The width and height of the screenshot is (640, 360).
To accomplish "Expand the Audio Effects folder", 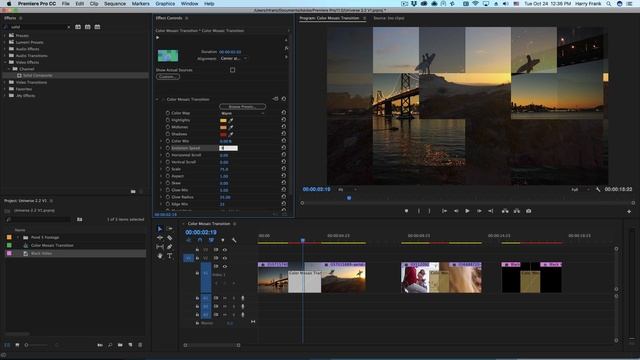I will coord(5,49).
